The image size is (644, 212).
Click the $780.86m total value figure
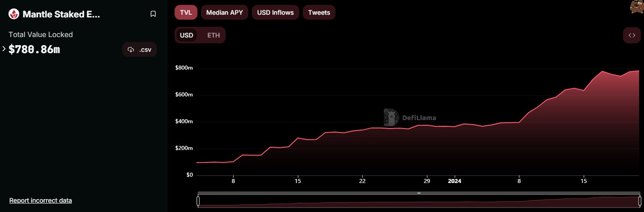click(x=34, y=50)
